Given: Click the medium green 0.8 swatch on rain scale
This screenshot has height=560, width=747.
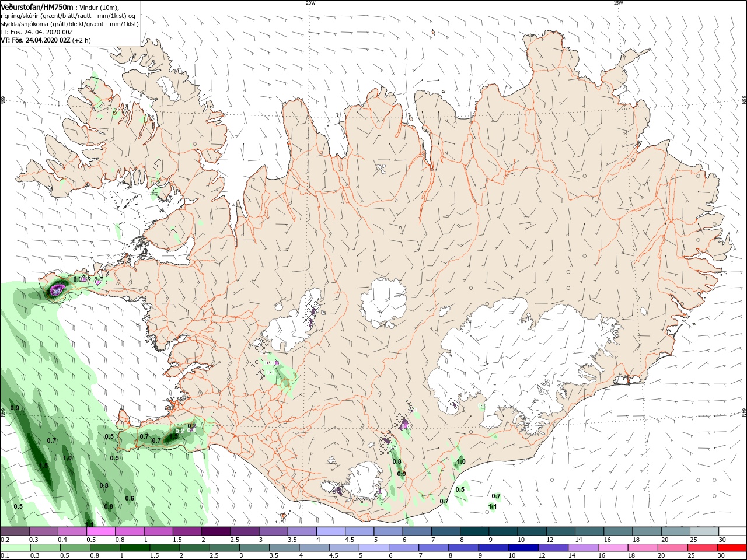Looking at the screenshot, I should point(104,548).
